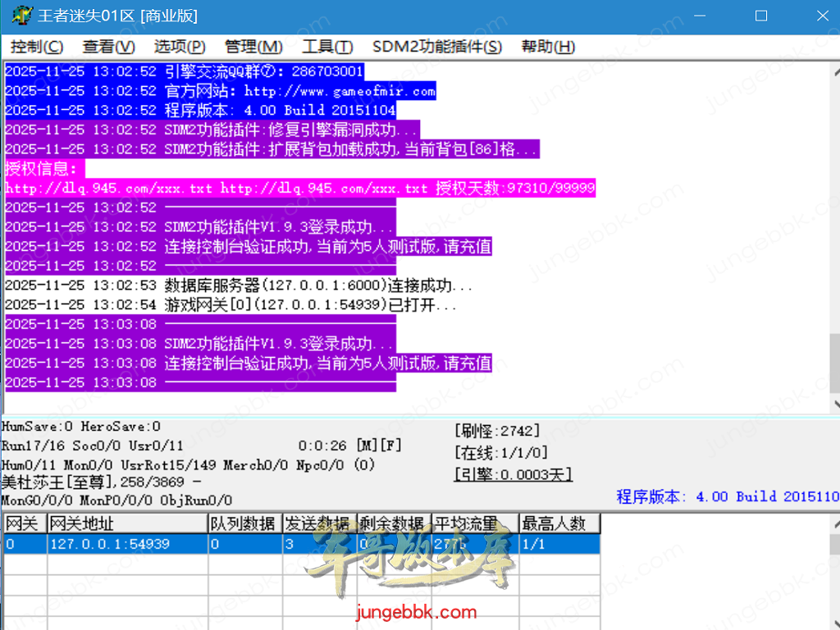Maximize the 王者迷失01区 window

tap(760, 16)
